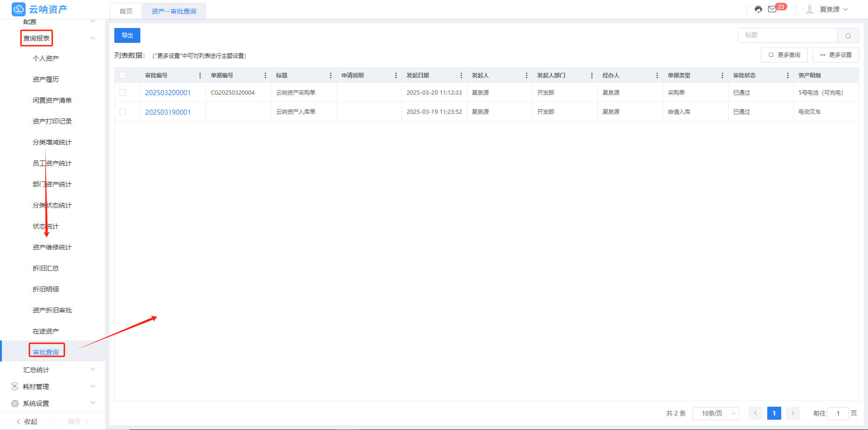This screenshot has width=868, height=430.
Task: Open column menu for 发起人 header
Action: [527, 76]
